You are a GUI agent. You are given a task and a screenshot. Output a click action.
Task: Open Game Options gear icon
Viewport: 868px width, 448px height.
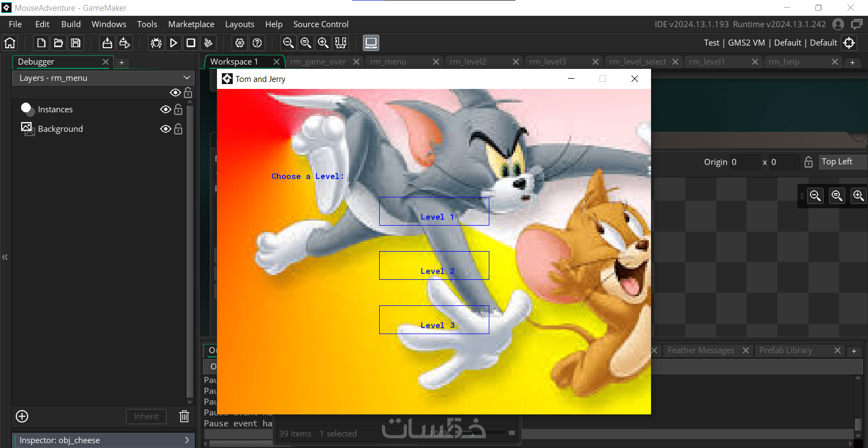[x=240, y=43]
